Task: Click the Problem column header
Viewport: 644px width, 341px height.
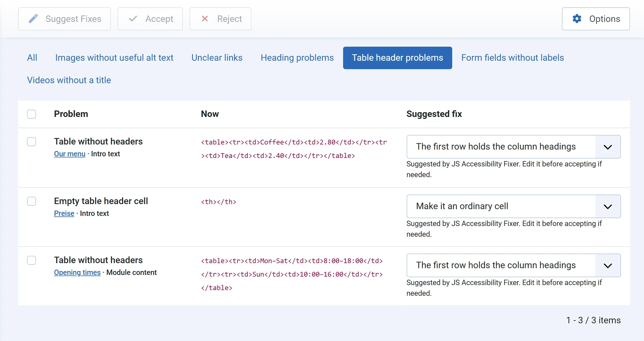Action: tap(71, 114)
